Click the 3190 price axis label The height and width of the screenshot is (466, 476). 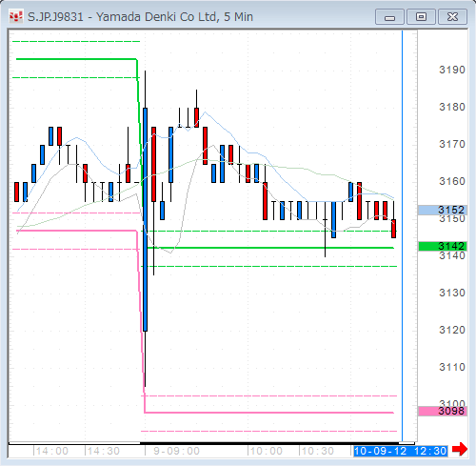point(452,70)
